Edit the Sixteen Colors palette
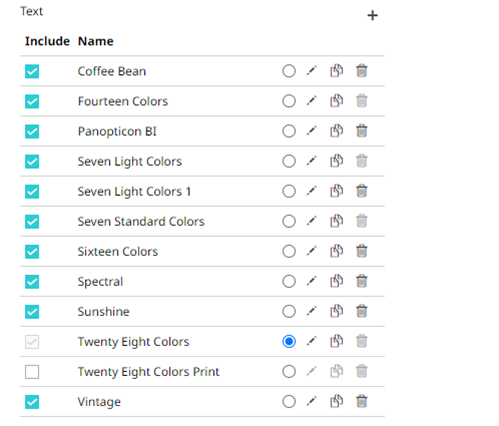Image resolution: width=499 pixels, height=426 pixels. tap(311, 251)
